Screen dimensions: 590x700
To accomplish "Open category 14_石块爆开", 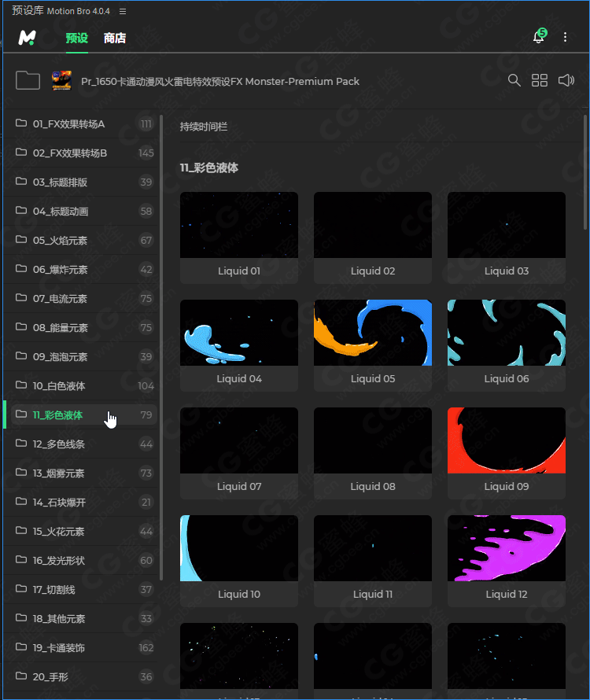I will click(81, 503).
